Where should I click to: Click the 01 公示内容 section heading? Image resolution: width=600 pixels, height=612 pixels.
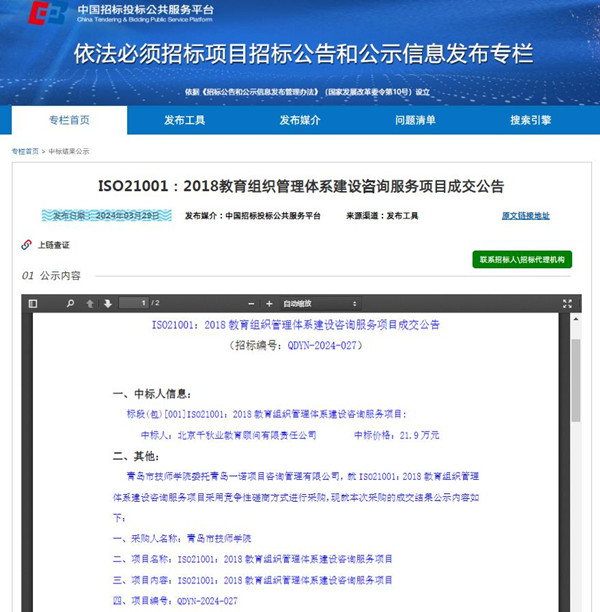(51, 276)
